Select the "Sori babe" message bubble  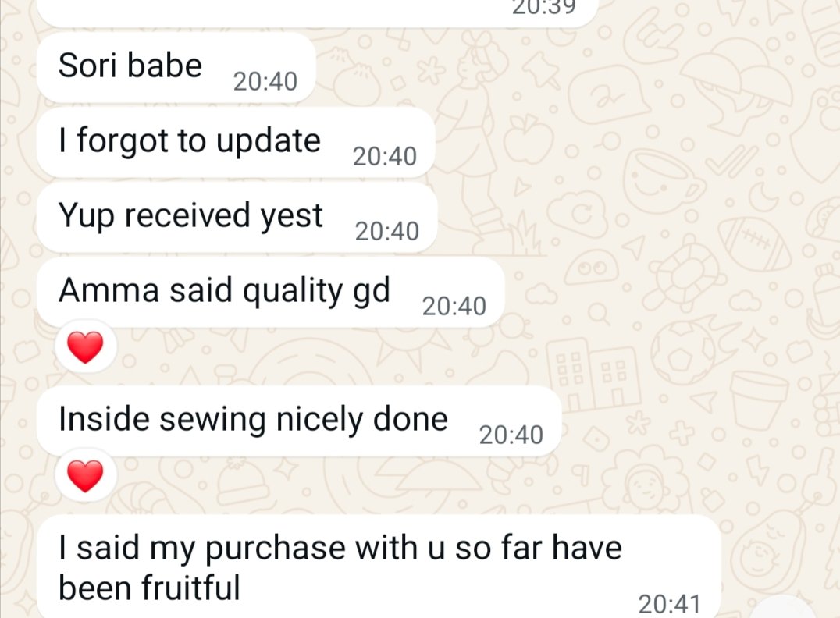(176, 67)
